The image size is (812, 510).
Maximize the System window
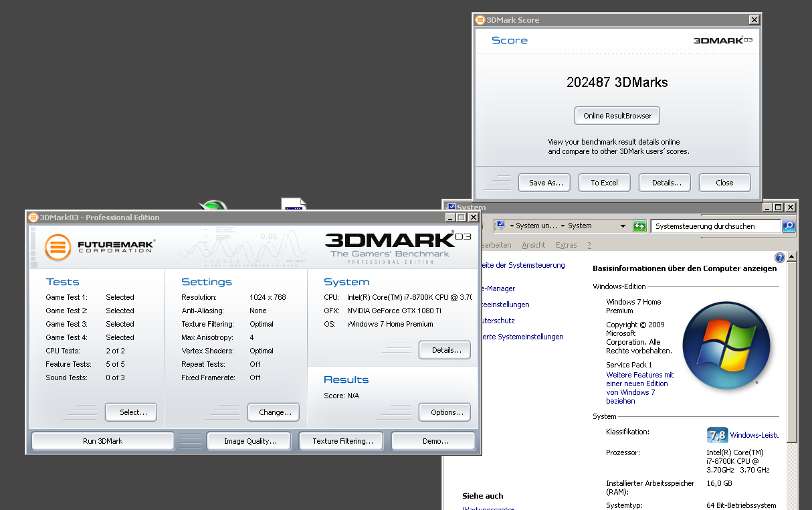(778, 207)
